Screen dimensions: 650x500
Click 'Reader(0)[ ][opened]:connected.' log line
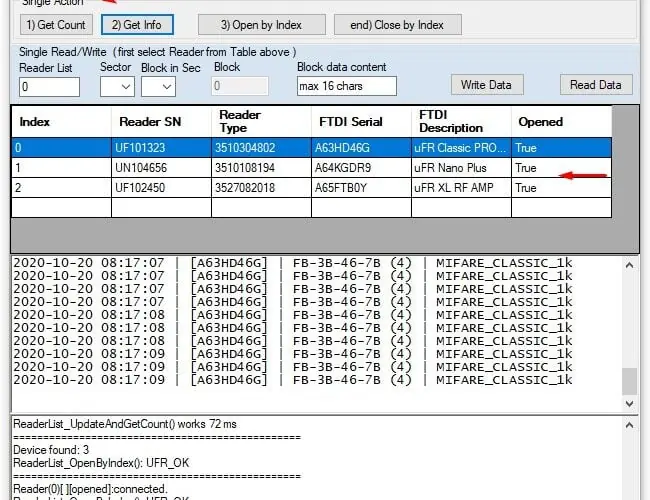[x=90, y=489]
